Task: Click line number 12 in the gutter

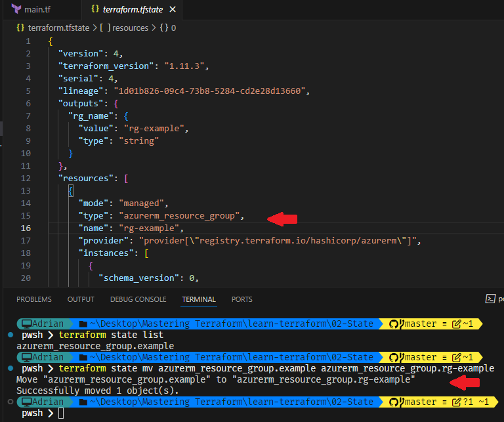Action: pyautogui.click(x=26, y=179)
